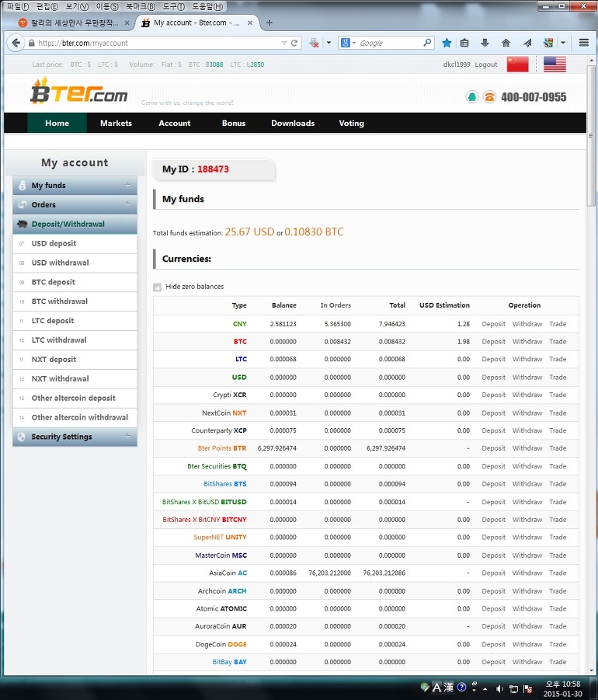Screen dimensions: 598x700
Task: Click the orange telephone support icon
Action: [489, 97]
